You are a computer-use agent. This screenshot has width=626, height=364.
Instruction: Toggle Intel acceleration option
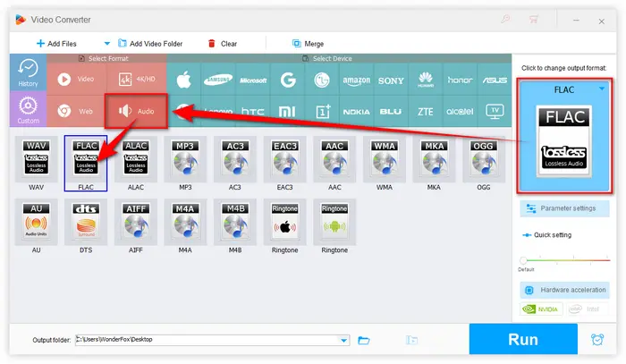[586, 309]
